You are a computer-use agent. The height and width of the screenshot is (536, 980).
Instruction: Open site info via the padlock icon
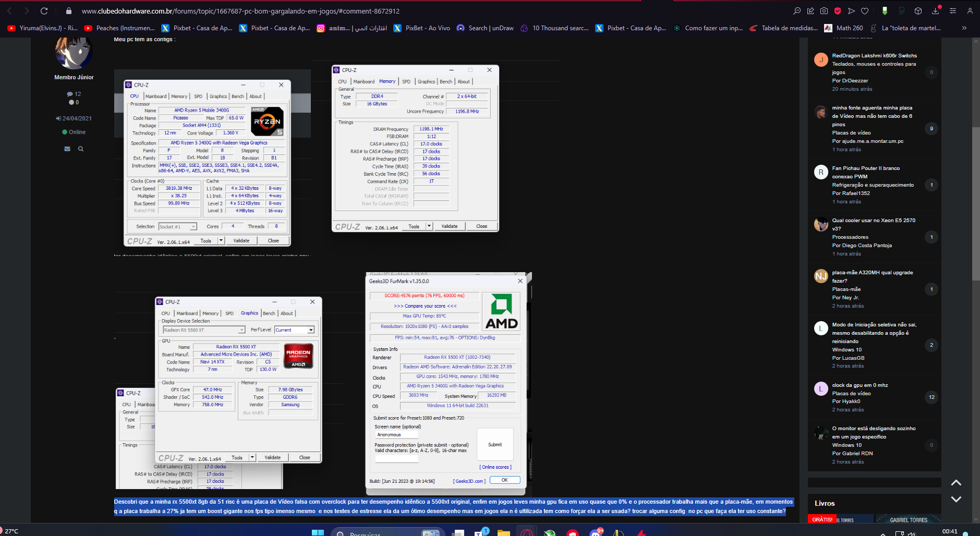pos(68,11)
